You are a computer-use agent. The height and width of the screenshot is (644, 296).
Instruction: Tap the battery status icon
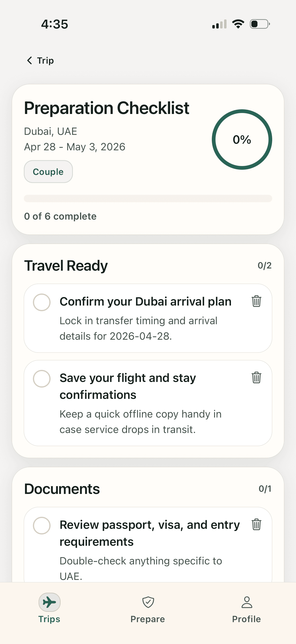point(260,24)
